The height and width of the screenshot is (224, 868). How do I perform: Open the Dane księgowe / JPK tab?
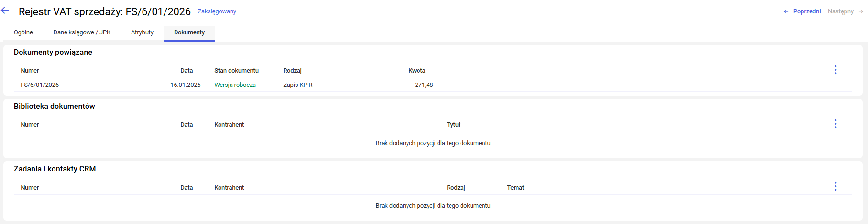click(x=82, y=32)
